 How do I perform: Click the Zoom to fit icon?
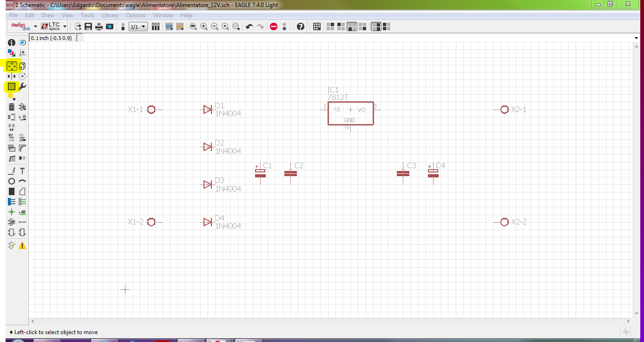(193, 26)
